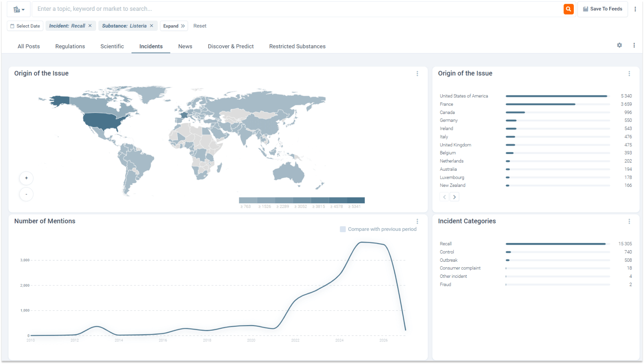Enable Compare with previous period checkbox
644x364 pixels.
coord(343,229)
